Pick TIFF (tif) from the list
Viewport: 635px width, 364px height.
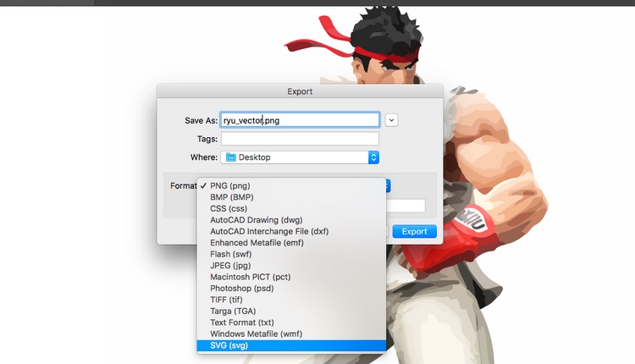point(291,300)
